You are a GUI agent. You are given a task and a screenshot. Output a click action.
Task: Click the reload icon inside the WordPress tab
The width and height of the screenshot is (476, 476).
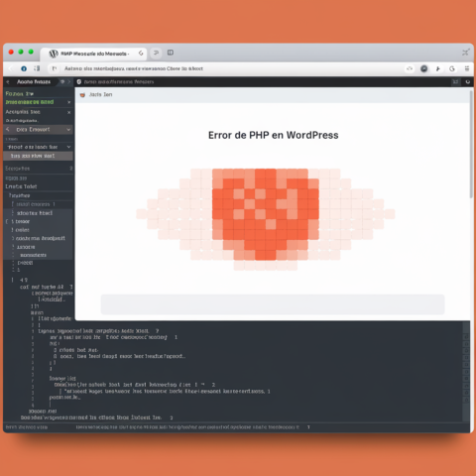141,54
